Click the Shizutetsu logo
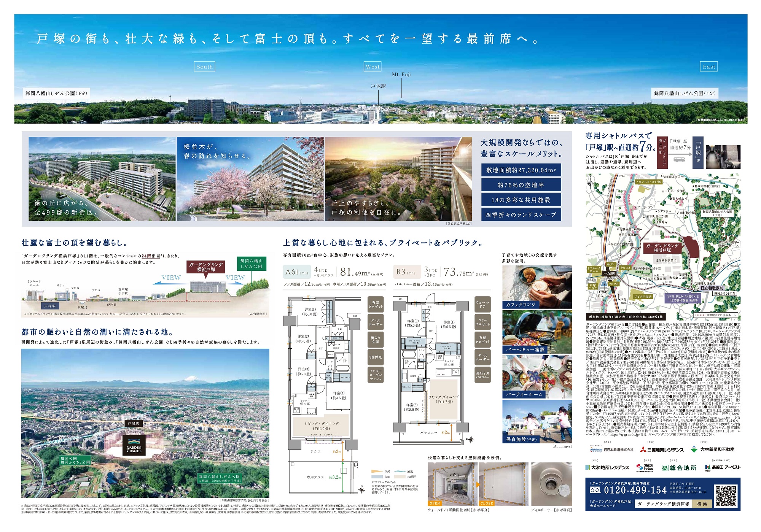This screenshot has width=761, height=532. [x=645, y=467]
